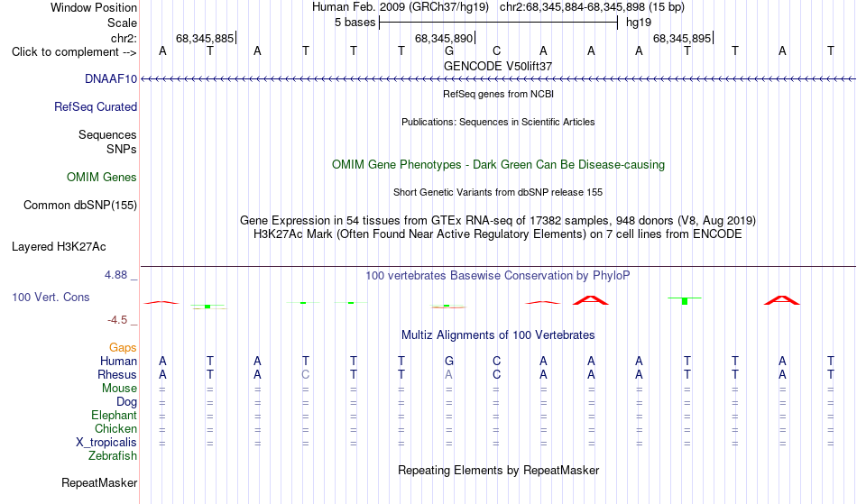Select the Human species row label

pyautogui.click(x=118, y=362)
